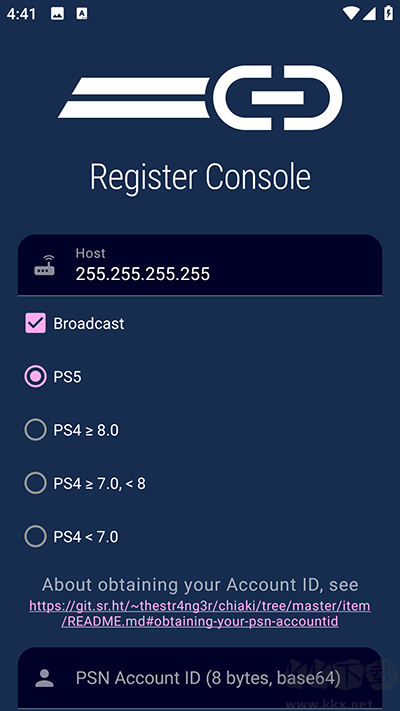Screen dimensions: 400x711
Task: Tap the status bar clock showing 4:41
Action: (x=21, y=14)
